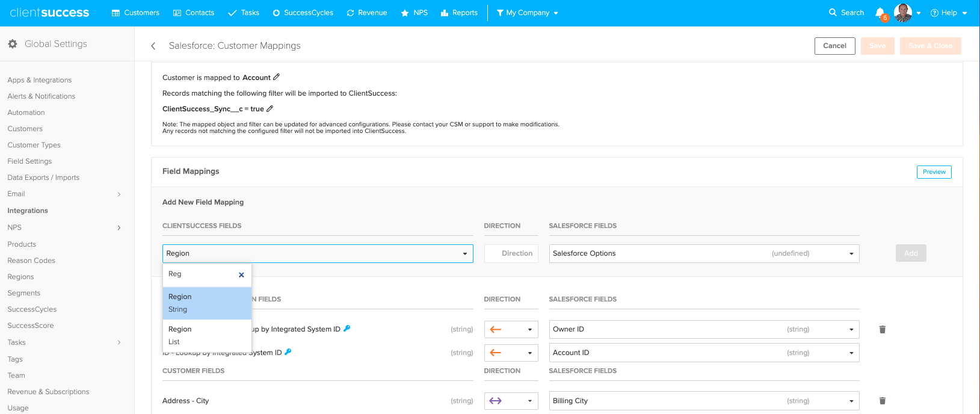
Task: Click the Add mapping button
Action: 911,253
